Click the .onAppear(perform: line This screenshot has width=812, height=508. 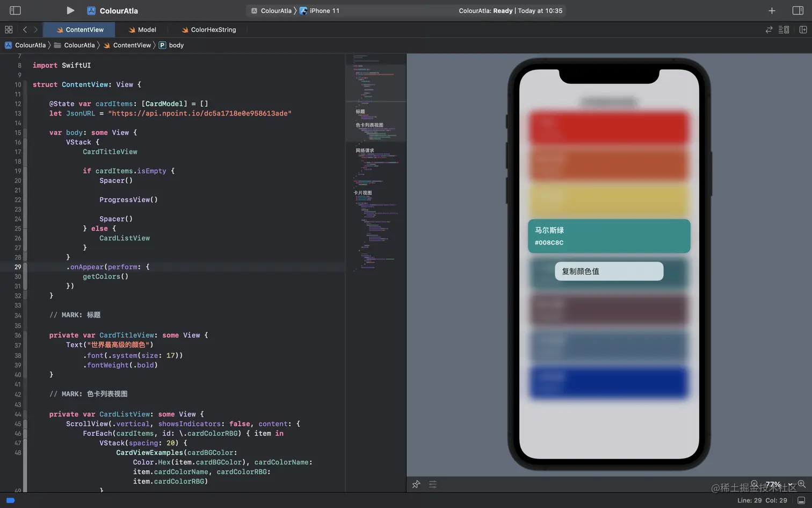click(x=108, y=267)
